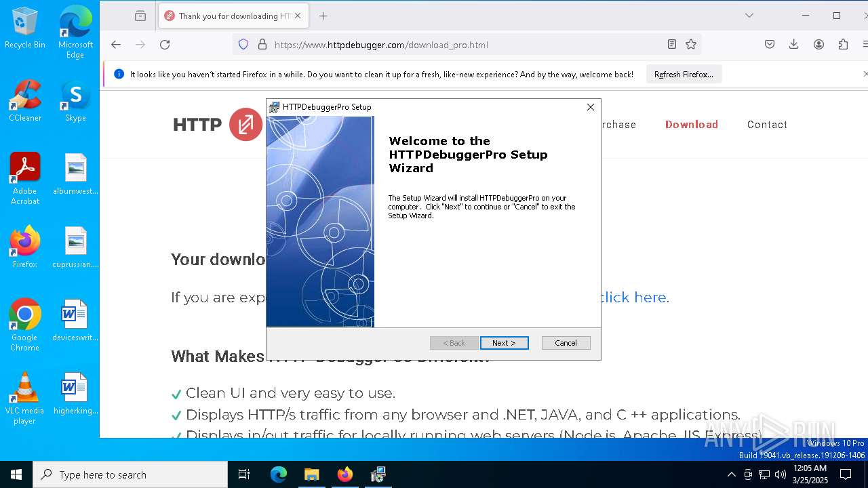868x488 pixels.
Task: Open Recycle Bin desktop icon
Action: [x=25, y=28]
